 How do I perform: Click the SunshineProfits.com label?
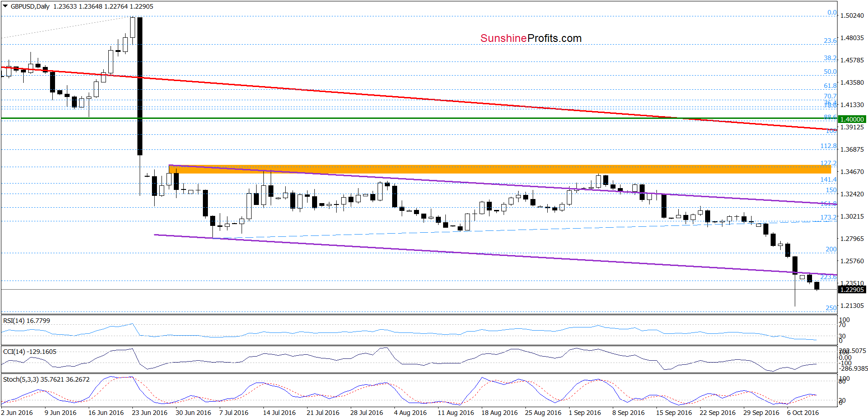pyautogui.click(x=531, y=38)
